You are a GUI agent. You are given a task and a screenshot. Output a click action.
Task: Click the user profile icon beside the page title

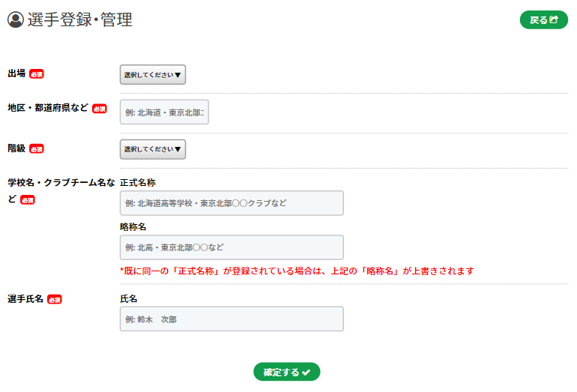tap(16, 20)
